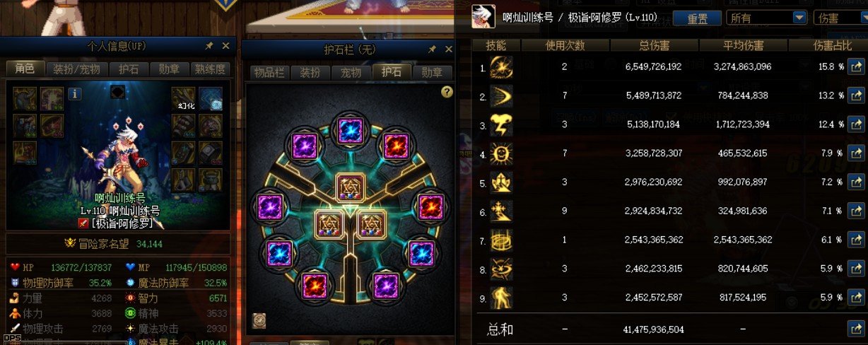Click the skill icon in damage row 3

click(x=500, y=125)
